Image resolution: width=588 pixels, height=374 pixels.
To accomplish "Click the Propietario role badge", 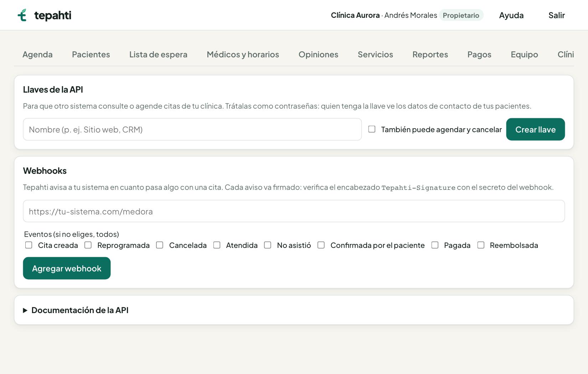I will tap(461, 15).
